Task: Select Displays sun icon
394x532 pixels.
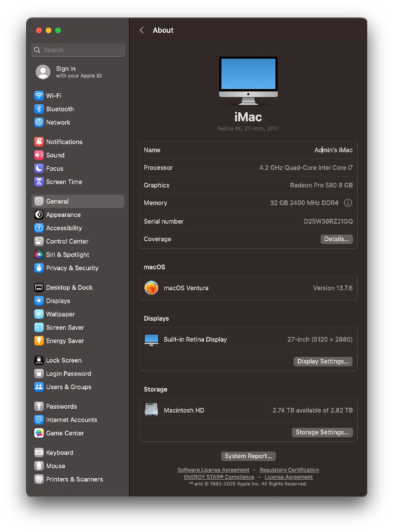Action: tap(39, 301)
